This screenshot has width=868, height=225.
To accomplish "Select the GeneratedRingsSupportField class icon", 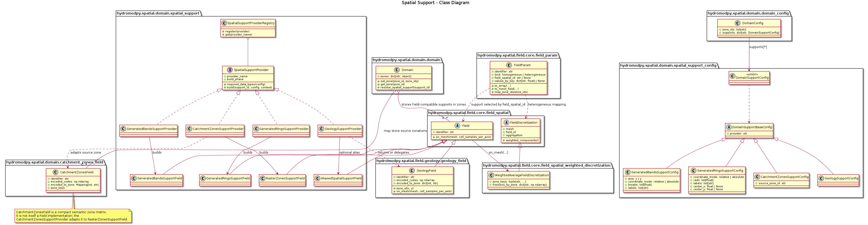I will point(203,178).
